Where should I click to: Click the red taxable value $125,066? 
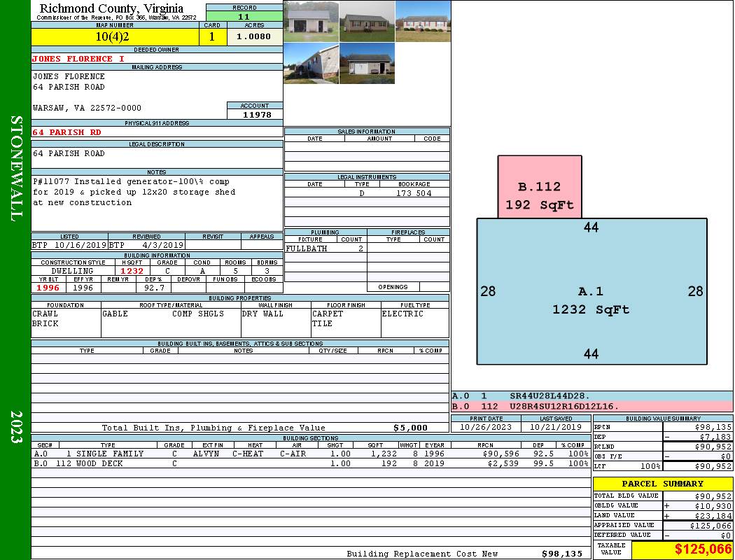point(703,549)
